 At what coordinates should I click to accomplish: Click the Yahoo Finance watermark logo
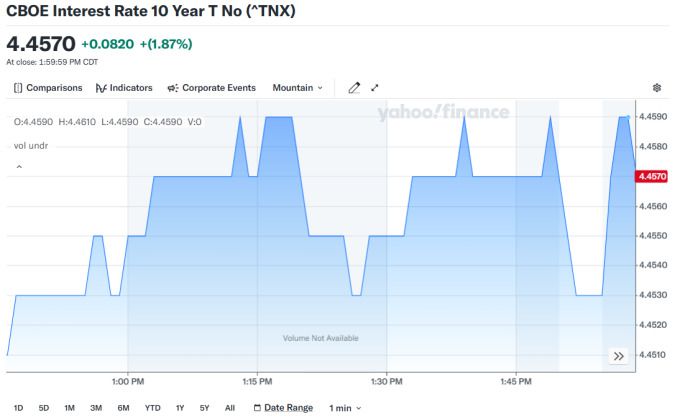(443, 114)
